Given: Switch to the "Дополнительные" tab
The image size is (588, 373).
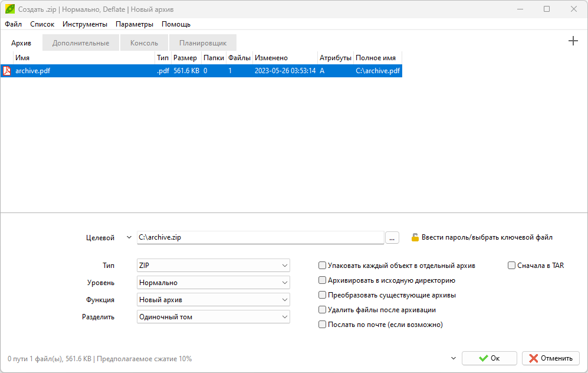Looking at the screenshot, I should pos(81,43).
